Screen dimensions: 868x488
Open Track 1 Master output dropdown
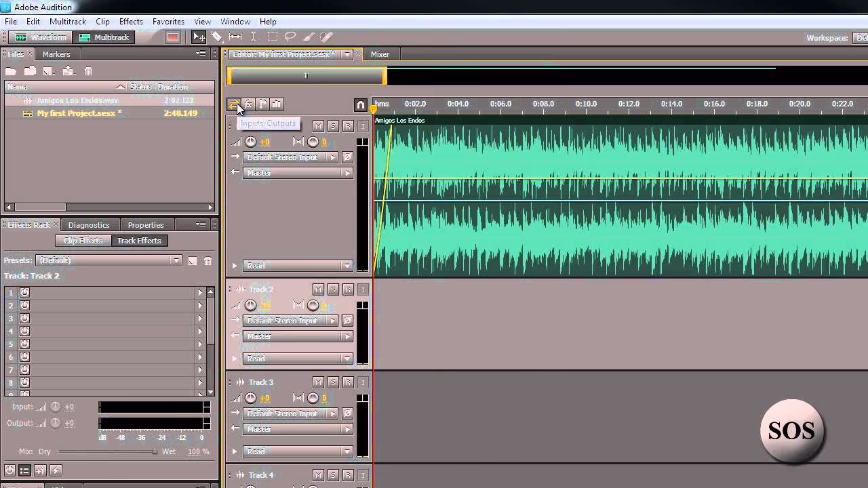(298, 173)
